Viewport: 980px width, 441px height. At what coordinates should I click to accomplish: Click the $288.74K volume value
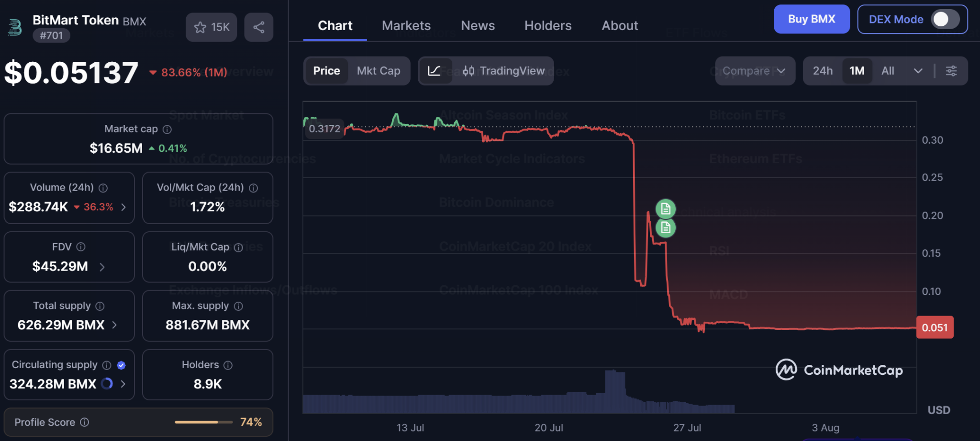[38, 207]
